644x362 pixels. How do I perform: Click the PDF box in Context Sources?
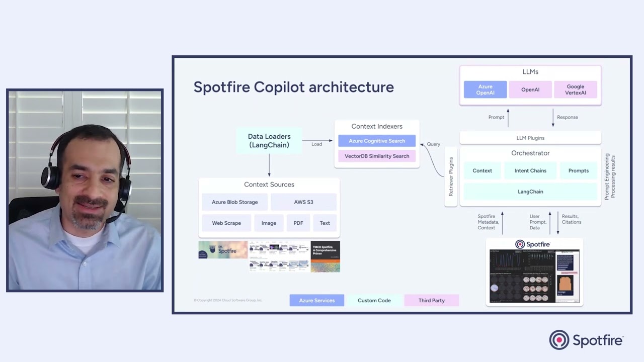click(298, 223)
